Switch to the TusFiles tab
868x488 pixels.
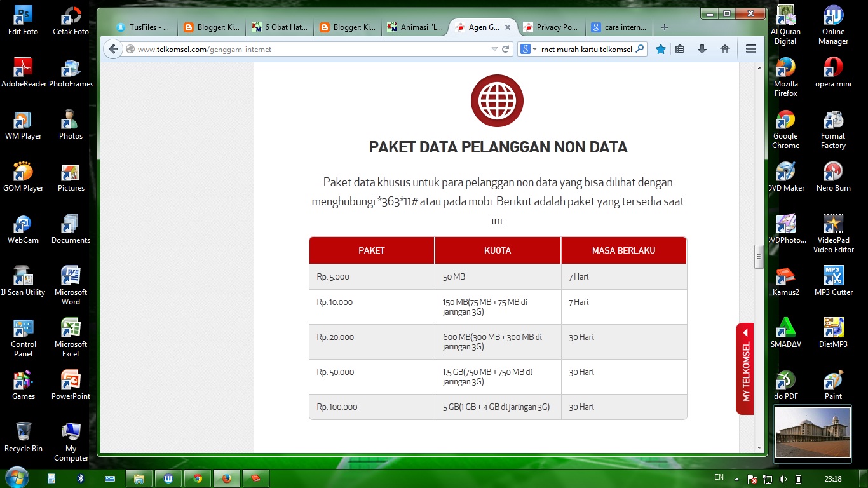point(142,27)
